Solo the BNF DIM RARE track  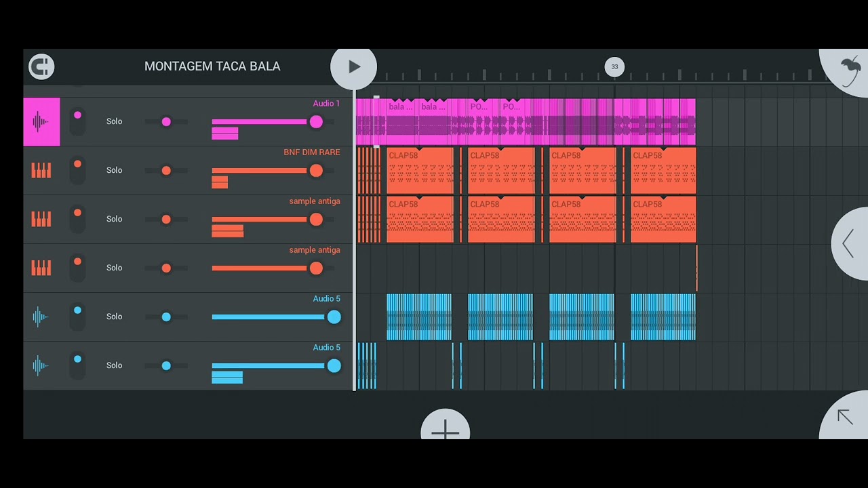point(114,170)
